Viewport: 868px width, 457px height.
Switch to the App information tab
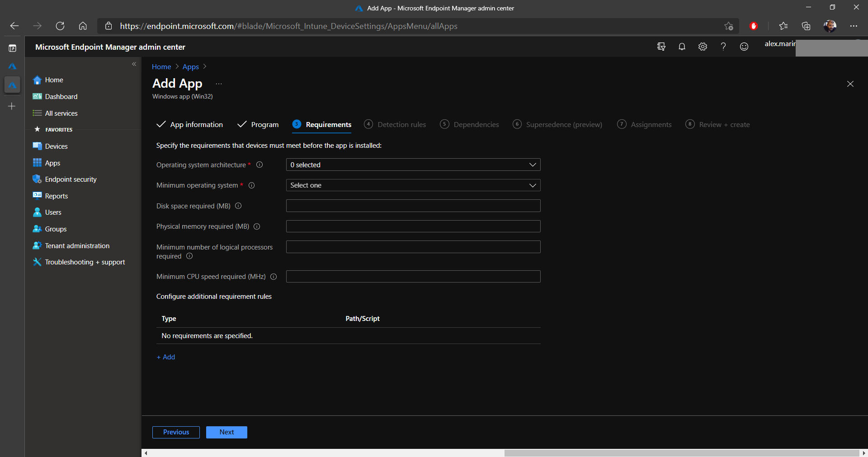pos(196,125)
